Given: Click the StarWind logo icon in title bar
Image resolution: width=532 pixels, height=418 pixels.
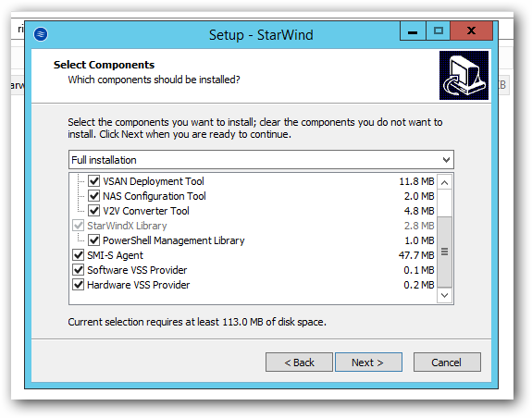Looking at the screenshot, I should [41, 34].
